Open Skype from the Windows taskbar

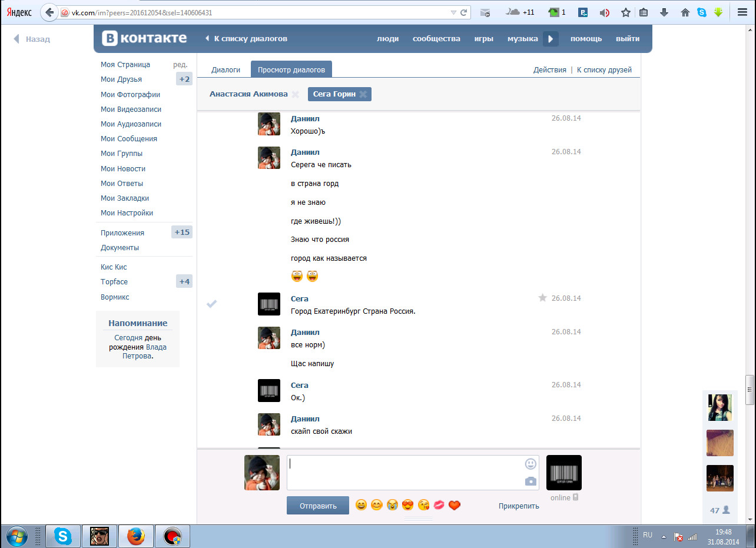click(63, 536)
